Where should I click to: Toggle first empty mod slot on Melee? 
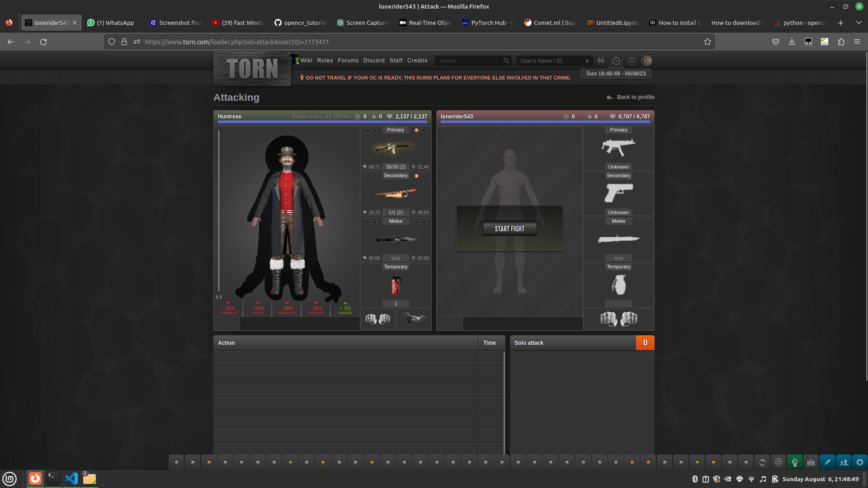point(367,221)
